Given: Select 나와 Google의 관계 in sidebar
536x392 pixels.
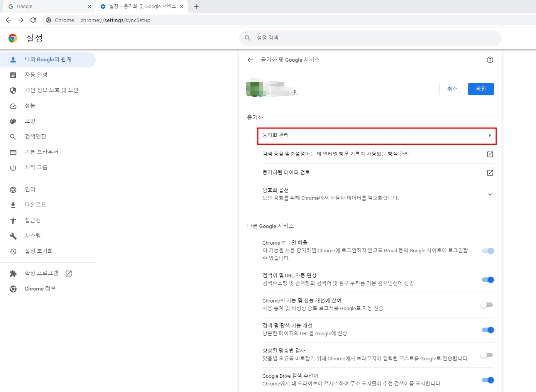Looking at the screenshot, I should 48,59.
